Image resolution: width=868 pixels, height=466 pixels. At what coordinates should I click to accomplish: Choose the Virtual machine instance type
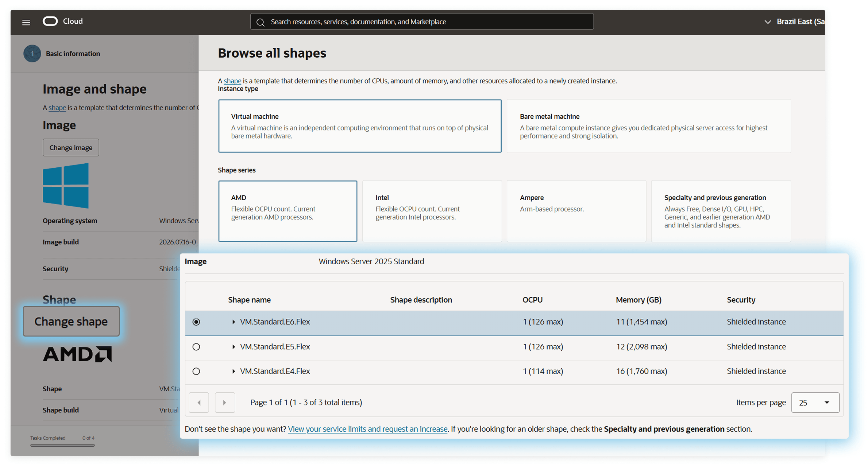[x=360, y=126]
